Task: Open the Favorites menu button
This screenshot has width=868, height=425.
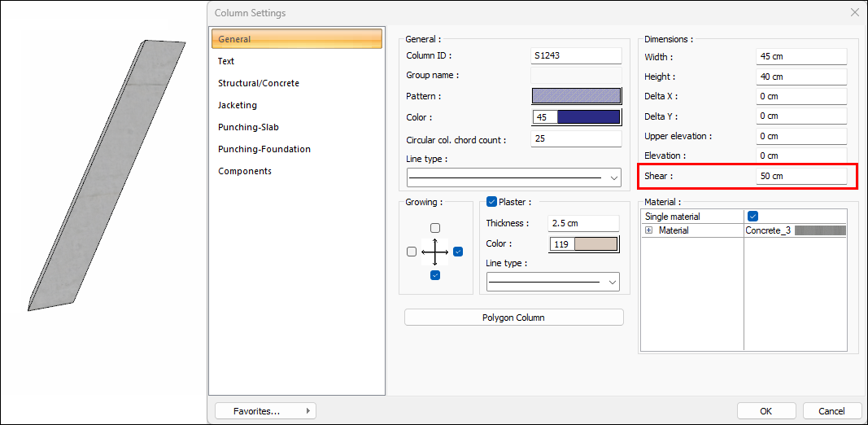Action: [265, 411]
